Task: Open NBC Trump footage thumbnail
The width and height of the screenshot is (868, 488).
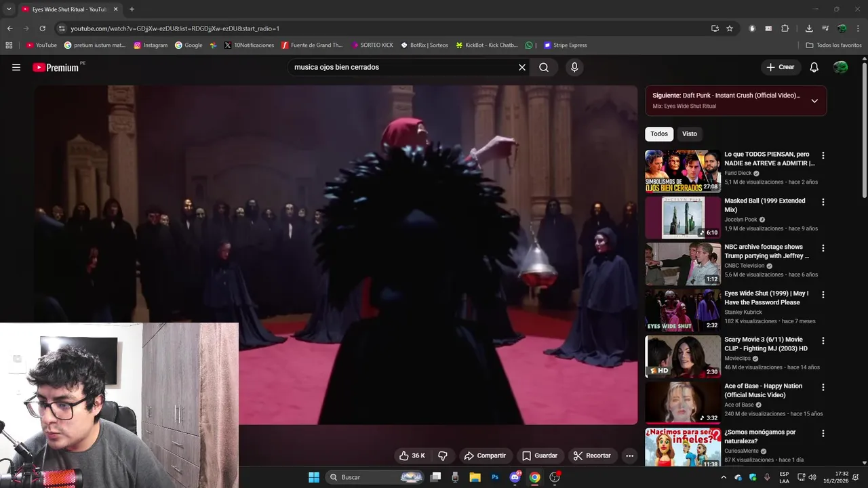Action: tap(683, 264)
